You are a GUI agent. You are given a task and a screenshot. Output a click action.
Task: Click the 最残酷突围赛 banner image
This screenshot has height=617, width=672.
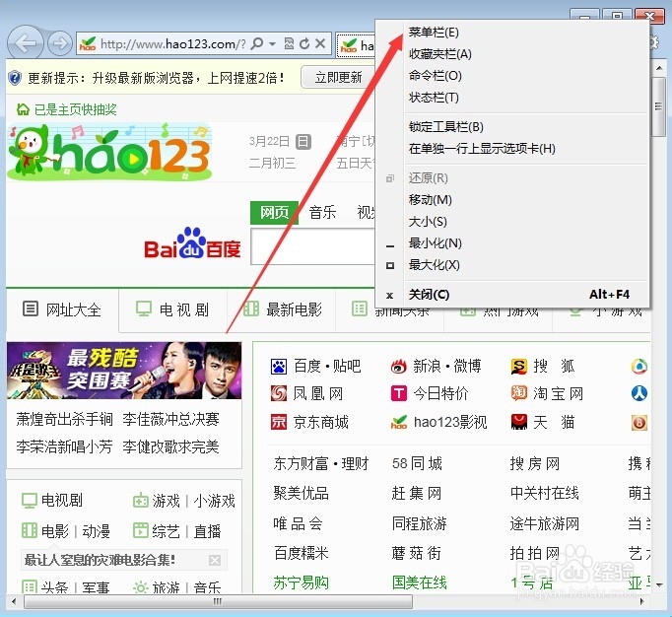124,371
